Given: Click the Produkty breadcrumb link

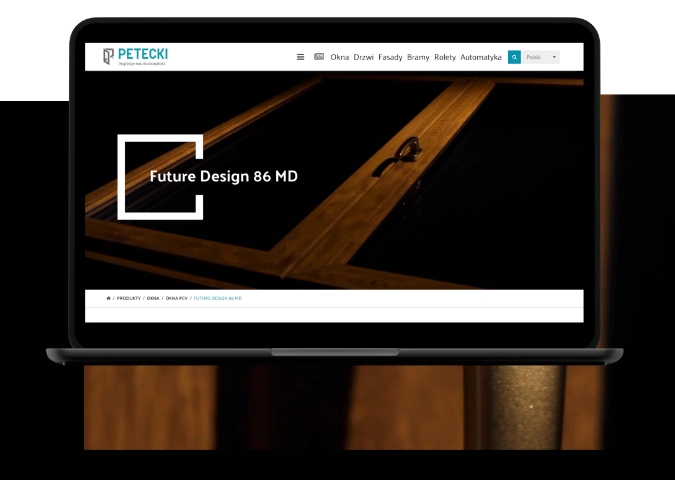Looking at the screenshot, I should coord(128,298).
